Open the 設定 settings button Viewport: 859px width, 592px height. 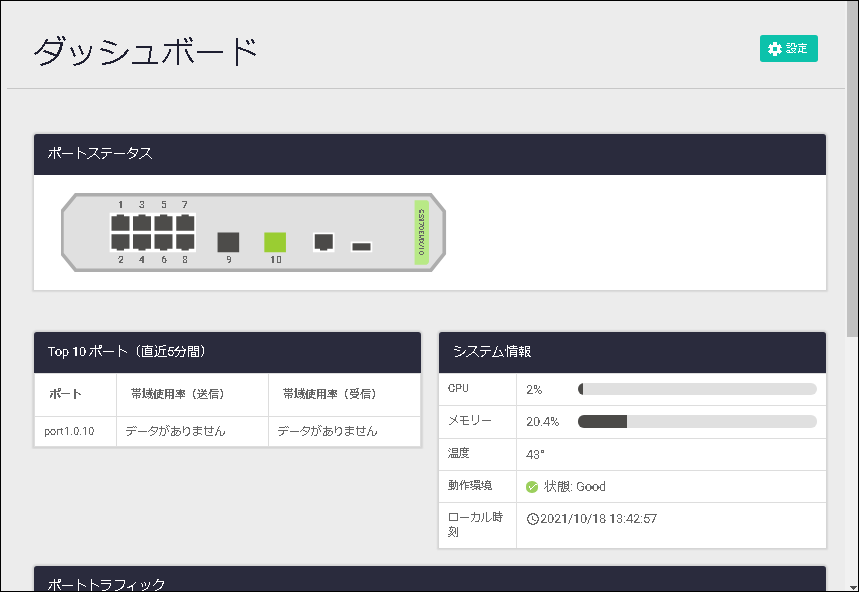tap(788, 49)
